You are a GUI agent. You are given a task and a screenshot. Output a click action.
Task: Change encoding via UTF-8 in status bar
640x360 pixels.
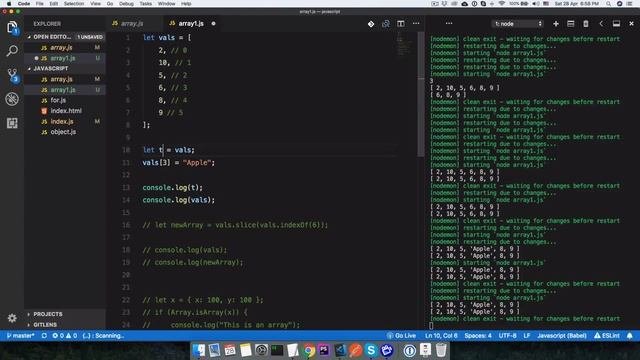click(x=507, y=336)
